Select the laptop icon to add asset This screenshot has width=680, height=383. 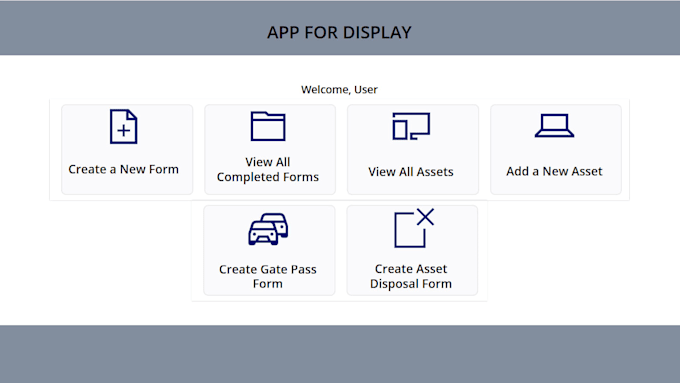pyautogui.click(x=554, y=126)
